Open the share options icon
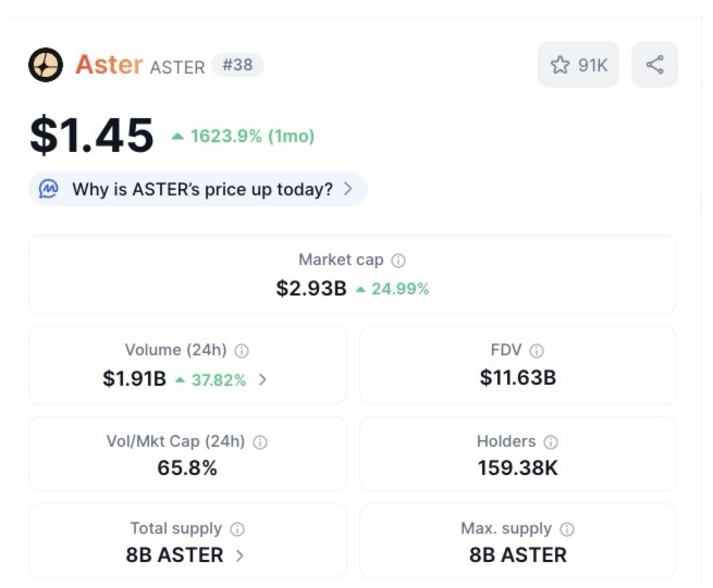 (x=655, y=65)
